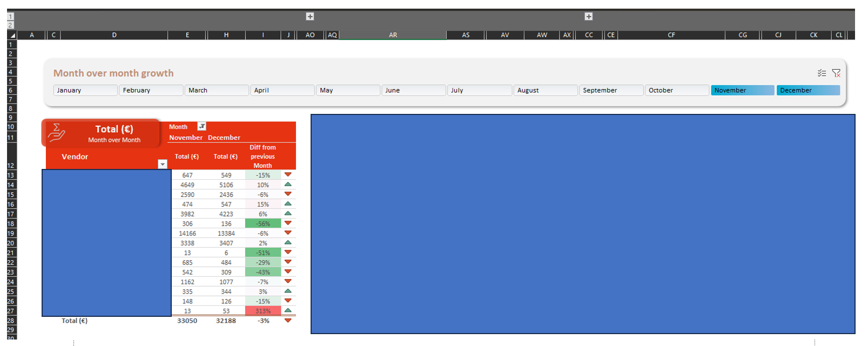
Task: Select March in the month slicer
Action: pyautogui.click(x=217, y=90)
